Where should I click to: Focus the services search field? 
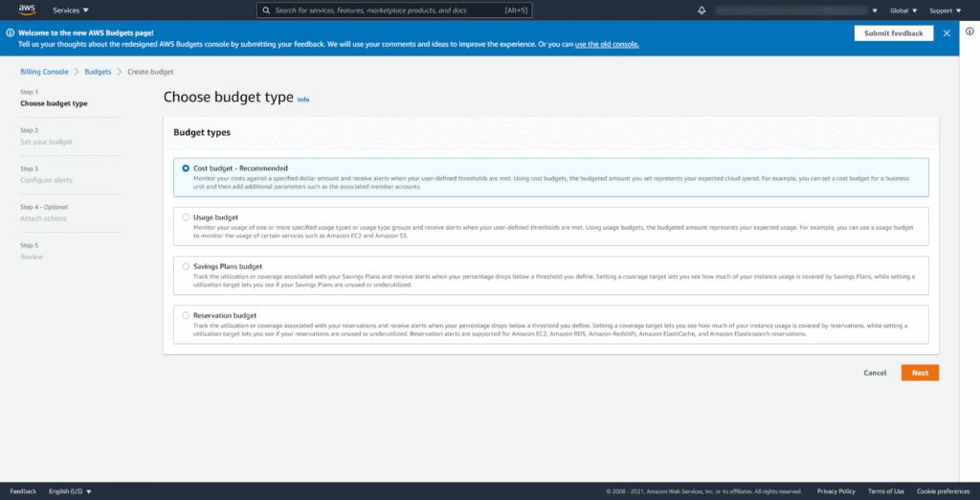394,11
